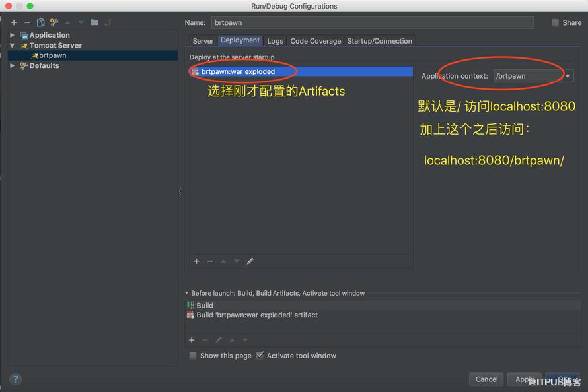Viewport: 588px width, 392px height.
Task: Select Build 'brtpawn:war exploded' artifact task
Action: tap(383, 315)
